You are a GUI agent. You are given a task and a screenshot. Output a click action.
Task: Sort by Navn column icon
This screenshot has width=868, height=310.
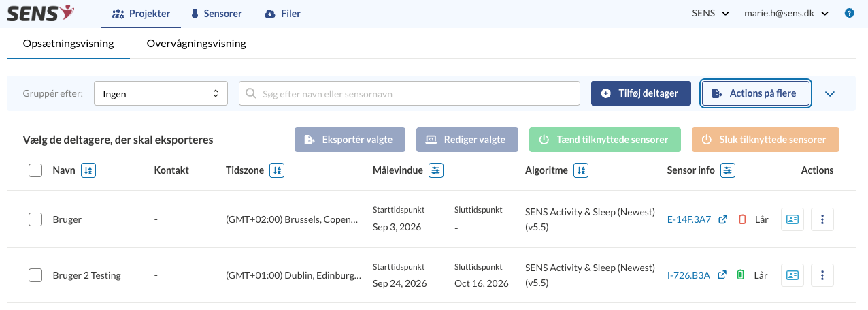(x=88, y=170)
